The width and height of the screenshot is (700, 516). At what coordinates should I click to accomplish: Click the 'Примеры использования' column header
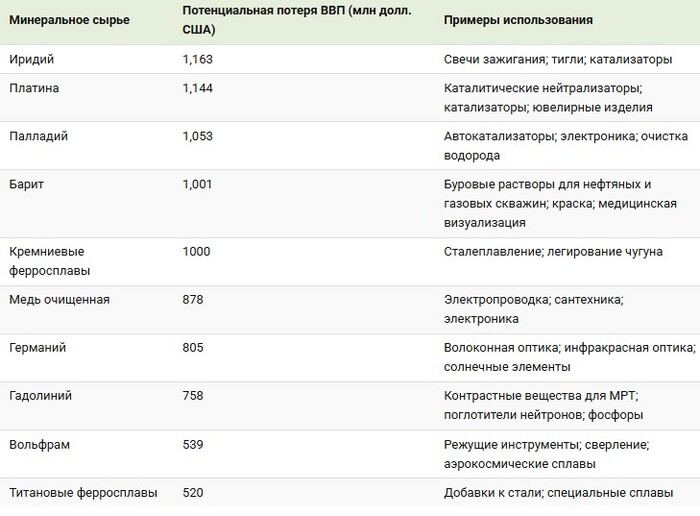[518, 20]
